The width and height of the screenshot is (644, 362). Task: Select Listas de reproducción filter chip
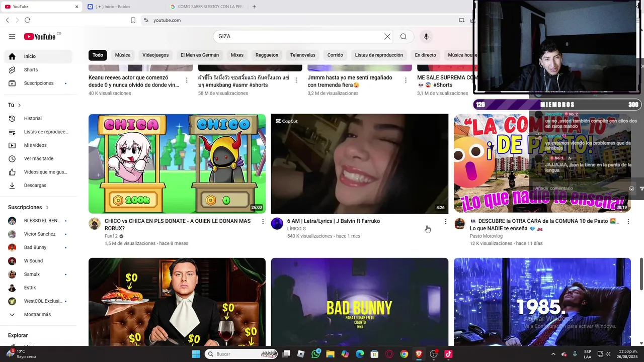379,55
